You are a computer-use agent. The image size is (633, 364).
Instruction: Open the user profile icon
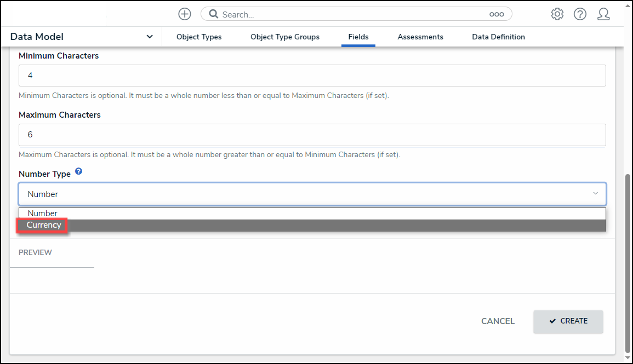point(603,14)
